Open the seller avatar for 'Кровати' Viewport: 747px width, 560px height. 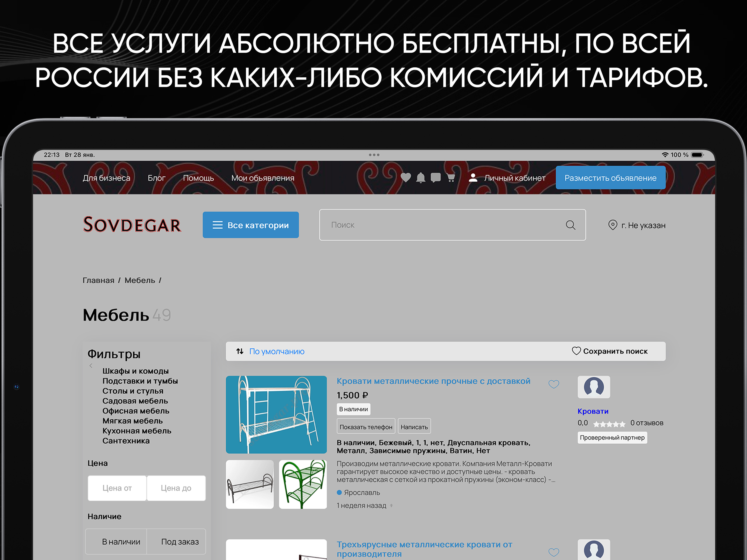[x=594, y=387]
